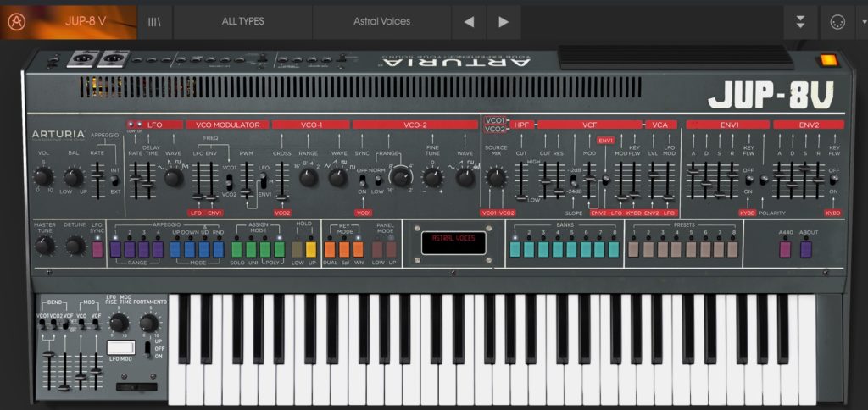Select PANEL MODE LOW button
The image size is (868, 410).
coord(377,250)
